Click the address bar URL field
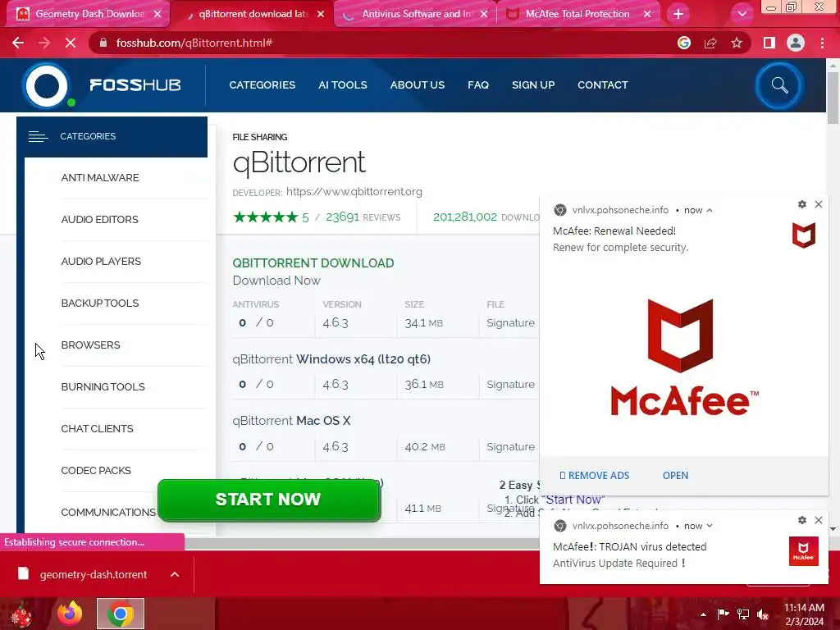 coord(375,43)
